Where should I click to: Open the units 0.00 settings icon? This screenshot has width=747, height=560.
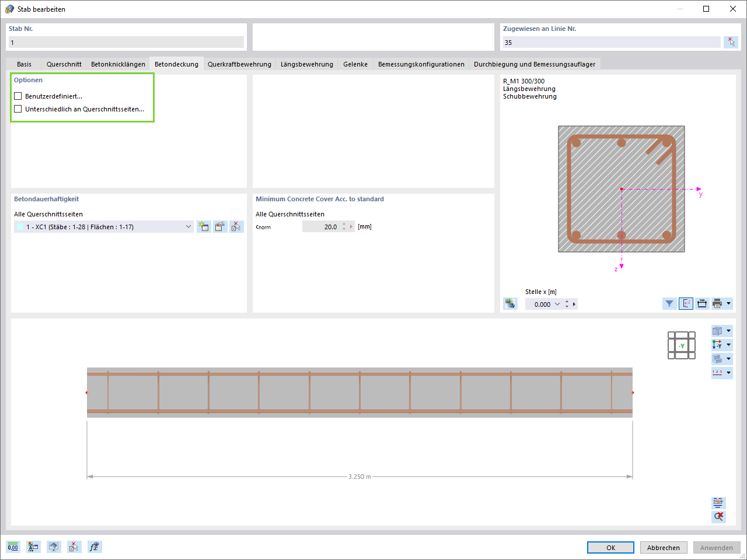13,547
